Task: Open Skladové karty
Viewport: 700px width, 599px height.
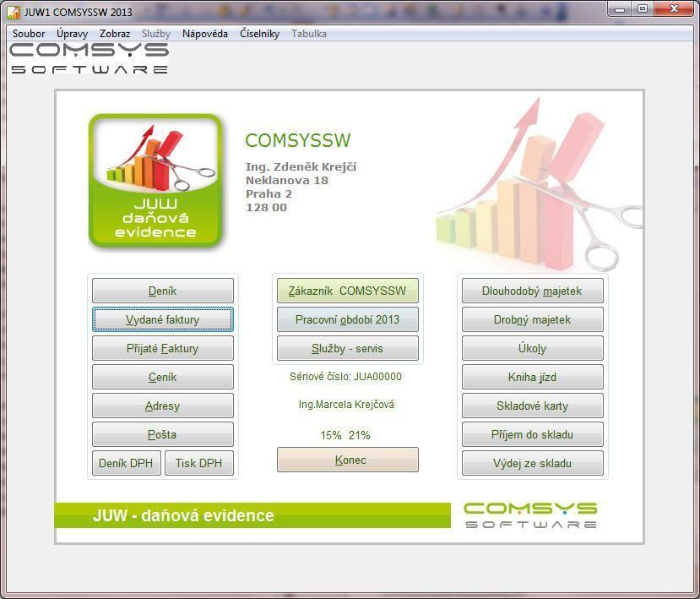Action: click(x=532, y=406)
